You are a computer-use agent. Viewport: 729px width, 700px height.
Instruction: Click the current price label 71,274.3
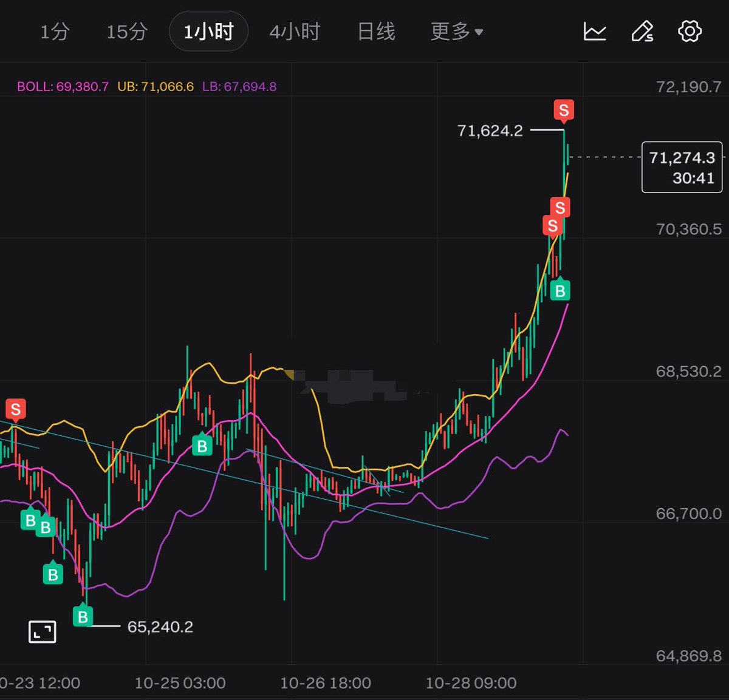682,167
